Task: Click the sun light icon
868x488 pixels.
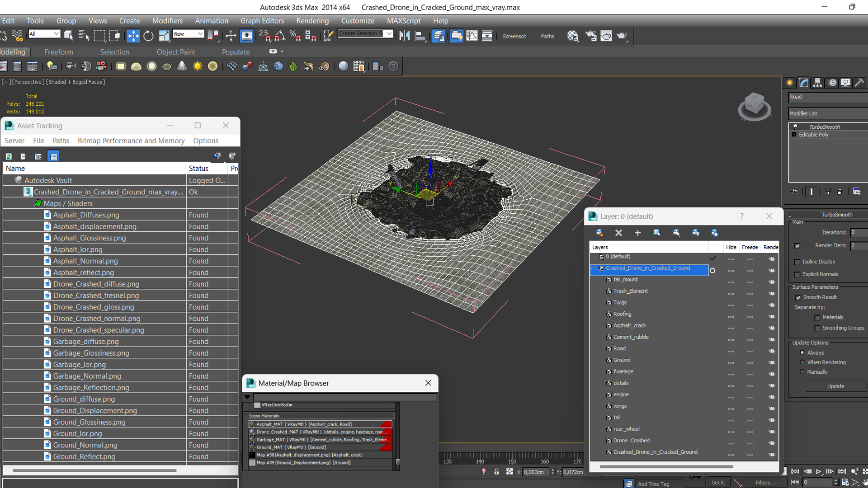Action: (x=198, y=66)
